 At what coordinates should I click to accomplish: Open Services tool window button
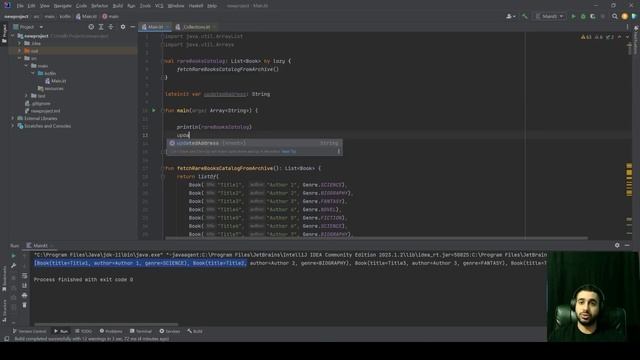[169, 331]
